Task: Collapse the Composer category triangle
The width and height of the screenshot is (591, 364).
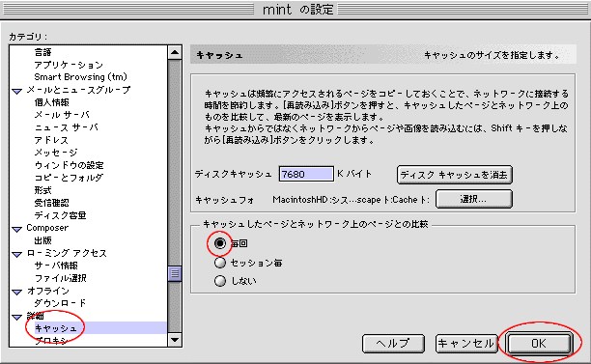Action: click(17, 229)
